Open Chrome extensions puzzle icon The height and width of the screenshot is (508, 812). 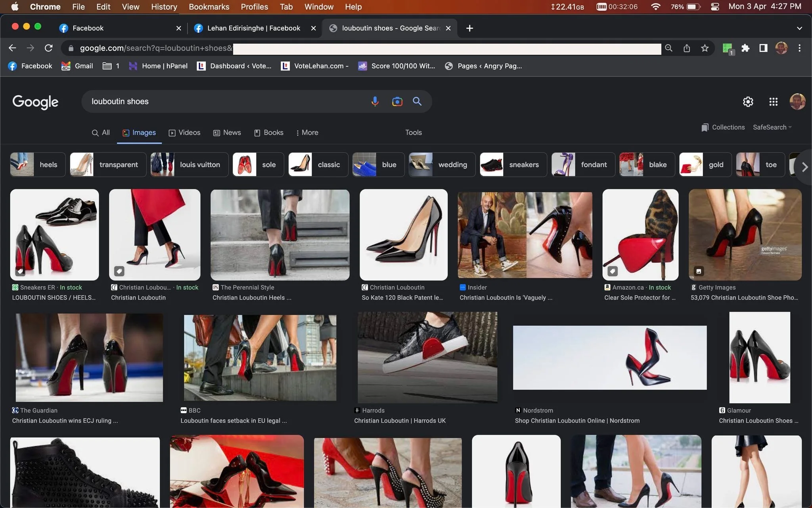pos(745,48)
